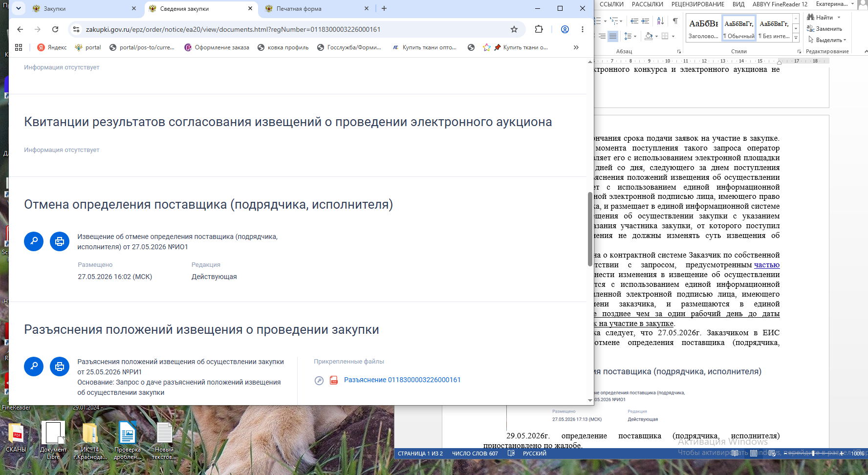
Task: Open the ковка профиль bookmark
Action: coord(283,47)
